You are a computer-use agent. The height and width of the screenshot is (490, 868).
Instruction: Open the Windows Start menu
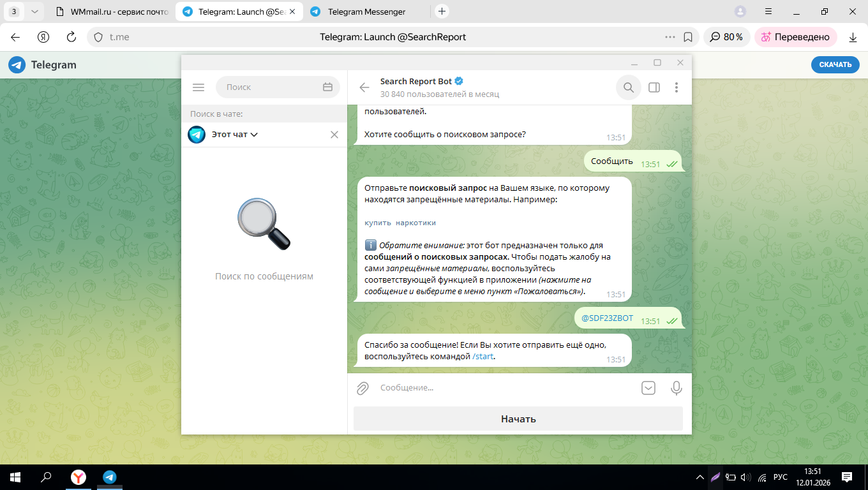[x=15, y=477]
